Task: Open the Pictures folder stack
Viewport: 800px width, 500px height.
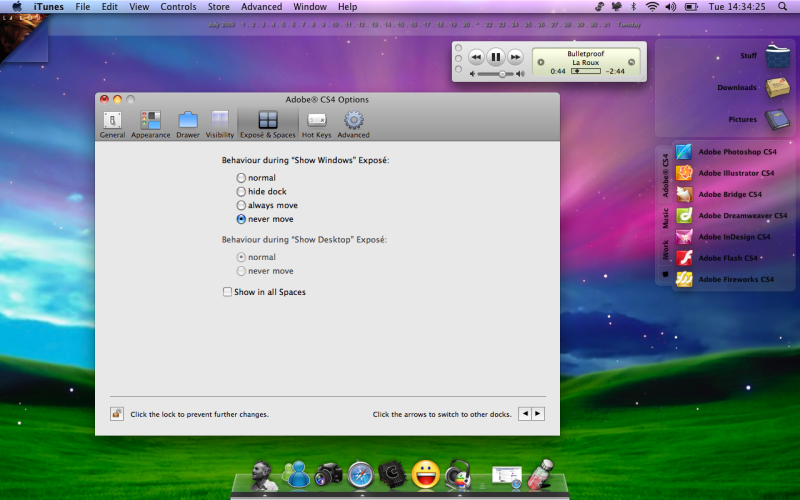Action: click(778, 119)
